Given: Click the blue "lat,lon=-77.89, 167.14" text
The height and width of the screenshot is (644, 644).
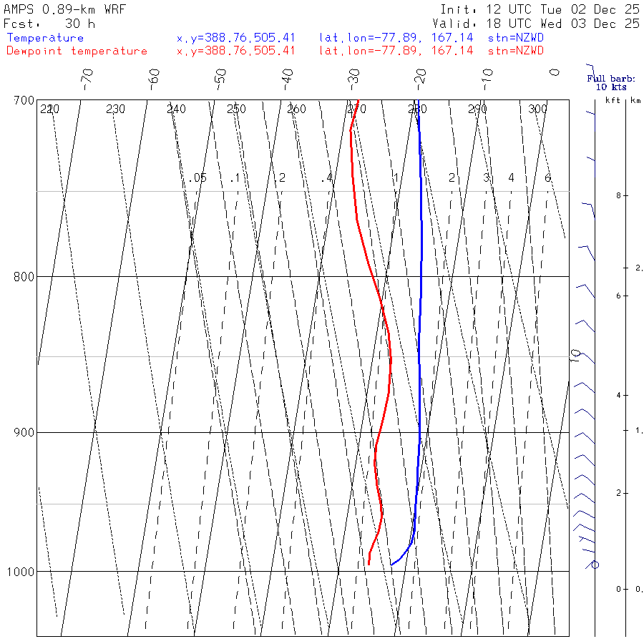Looking at the screenshot, I should coord(396,38).
